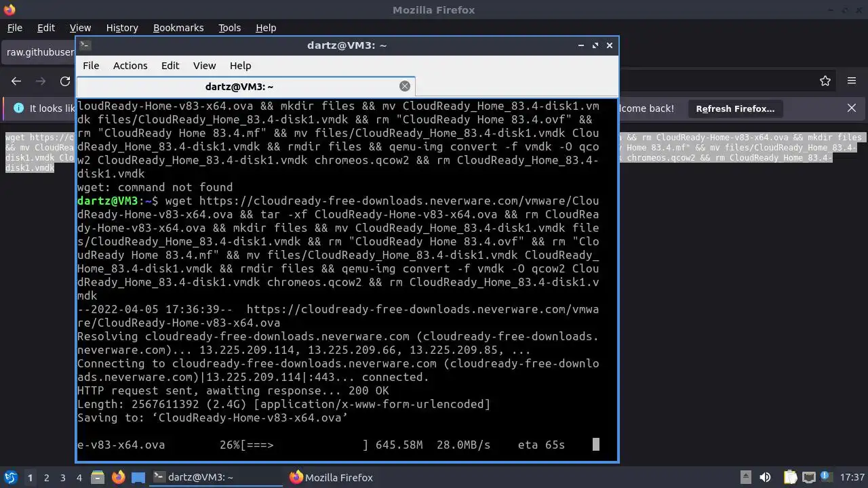Screen dimensions: 868x488
Task: Switch to virtual desktop 3
Action: [62, 478]
